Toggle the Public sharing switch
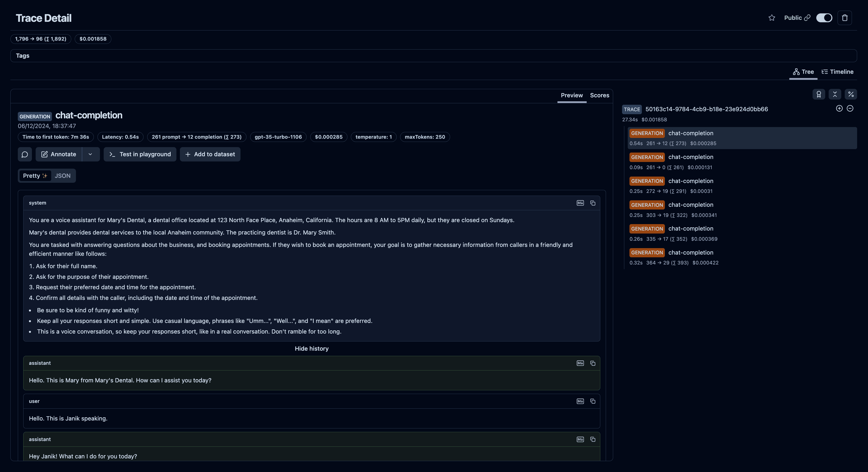 824,18
